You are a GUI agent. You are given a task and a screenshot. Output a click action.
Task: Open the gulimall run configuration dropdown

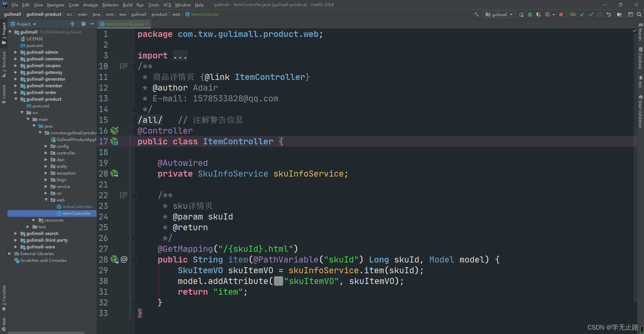(x=499, y=14)
